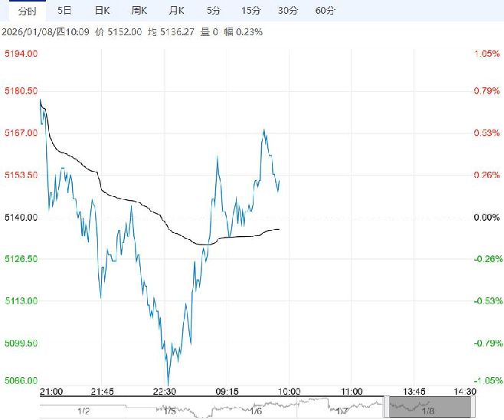Click the 1/2 date segment in navigator
Viewport: 504px width, 420px height.
[x=83, y=411]
